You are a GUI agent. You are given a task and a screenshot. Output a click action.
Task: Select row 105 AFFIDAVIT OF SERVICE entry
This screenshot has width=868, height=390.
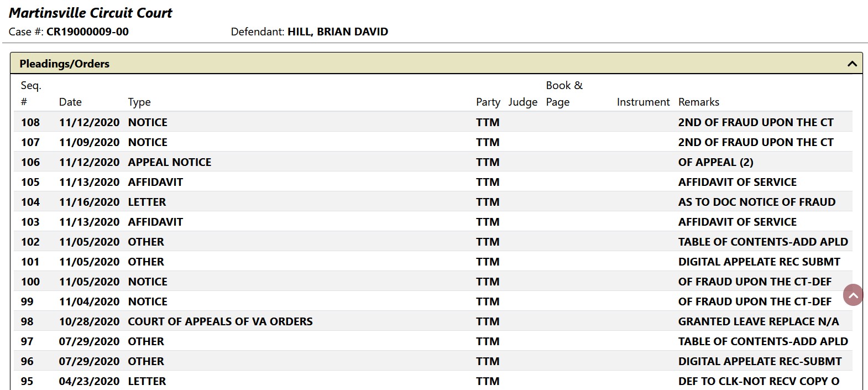tap(433, 182)
